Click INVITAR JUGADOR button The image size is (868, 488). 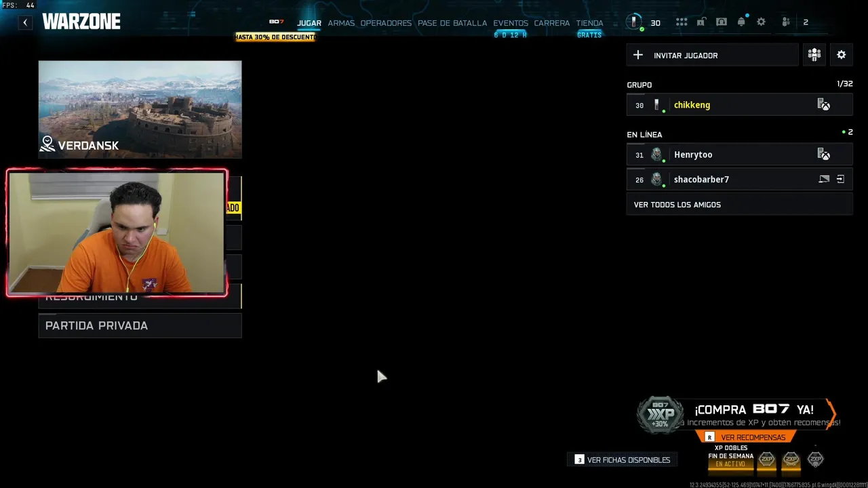(x=712, y=55)
